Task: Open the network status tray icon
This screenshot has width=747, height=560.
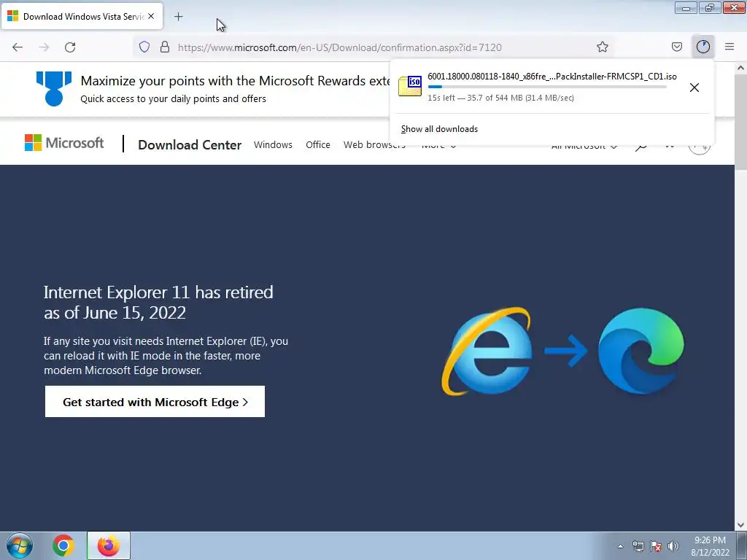Action: coord(638,547)
